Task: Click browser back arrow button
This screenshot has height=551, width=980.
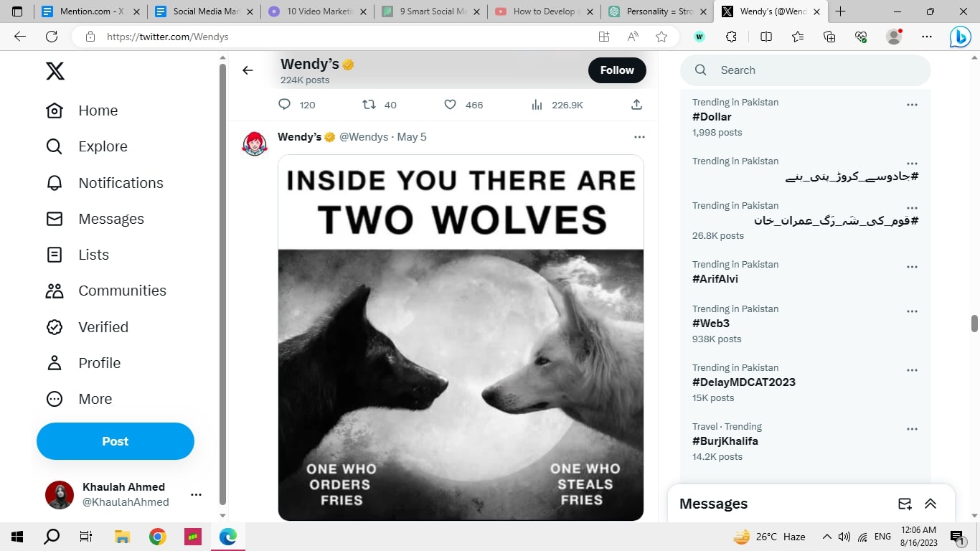Action: tap(20, 37)
